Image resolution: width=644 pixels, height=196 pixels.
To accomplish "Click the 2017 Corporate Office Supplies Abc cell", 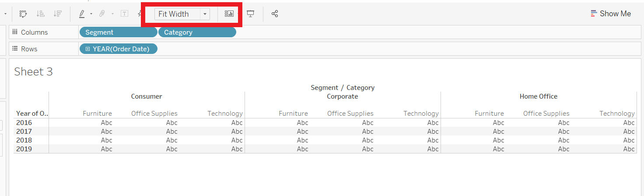I will [x=367, y=131].
